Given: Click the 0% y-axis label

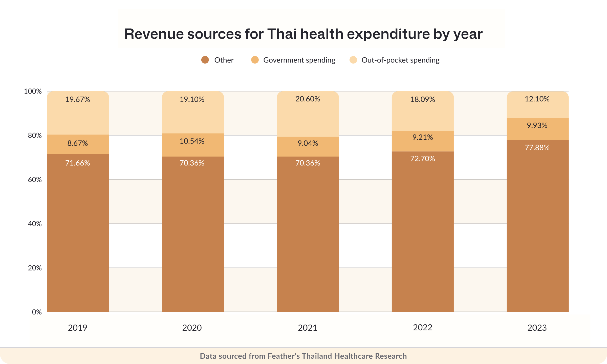Looking at the screenshot, I should tap(37, 312).
